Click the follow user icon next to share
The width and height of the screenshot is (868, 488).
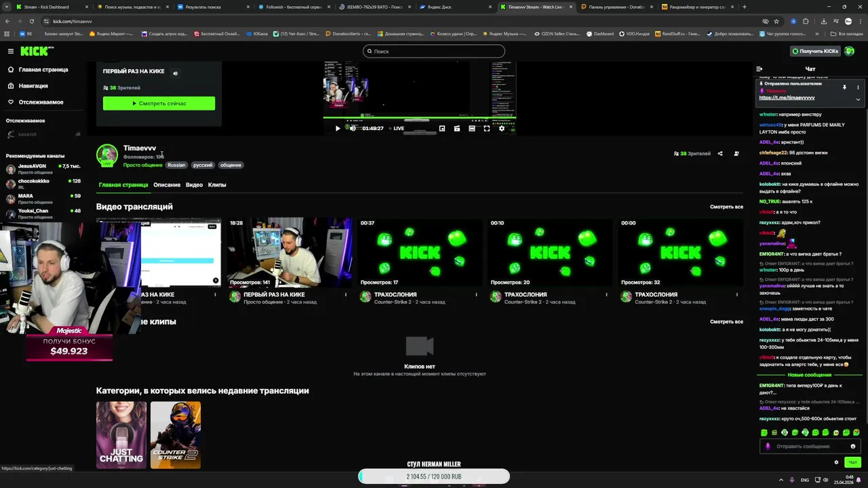(x=736, y=154)
